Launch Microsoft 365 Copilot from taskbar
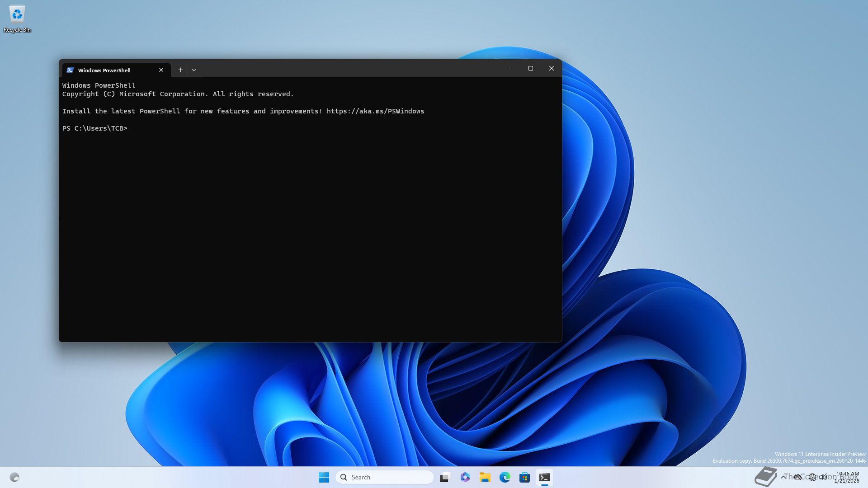The height and width of the screenshot is (488, 868). [x=465, y=477]
